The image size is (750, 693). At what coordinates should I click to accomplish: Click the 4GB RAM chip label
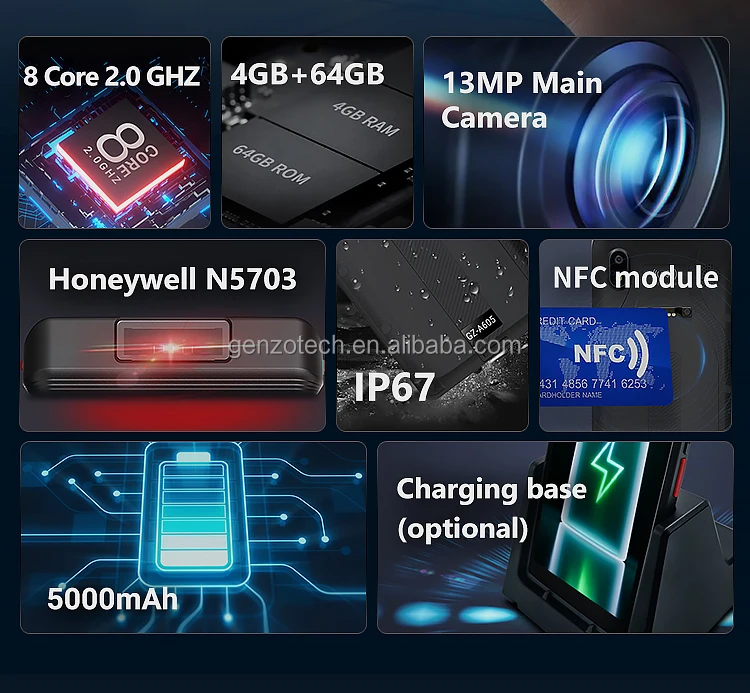coord(365,118)
